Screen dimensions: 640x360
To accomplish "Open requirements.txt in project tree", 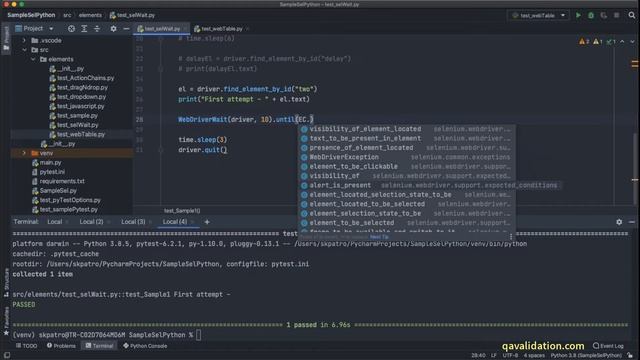I will (58, 181).
